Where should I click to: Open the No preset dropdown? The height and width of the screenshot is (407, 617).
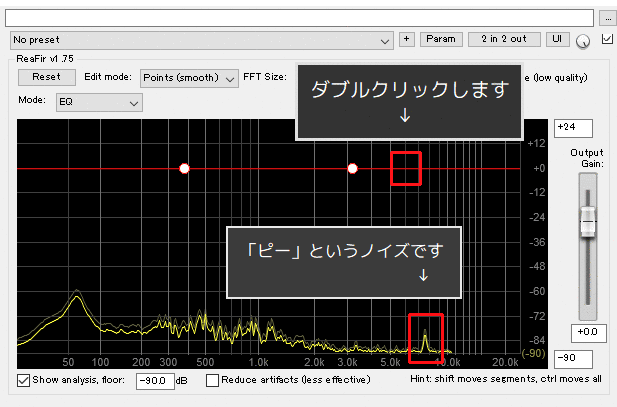(201, 40)
